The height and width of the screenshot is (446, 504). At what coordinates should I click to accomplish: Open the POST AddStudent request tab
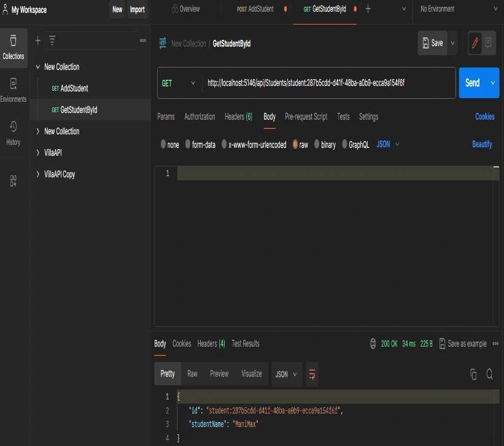coord(255,9)
